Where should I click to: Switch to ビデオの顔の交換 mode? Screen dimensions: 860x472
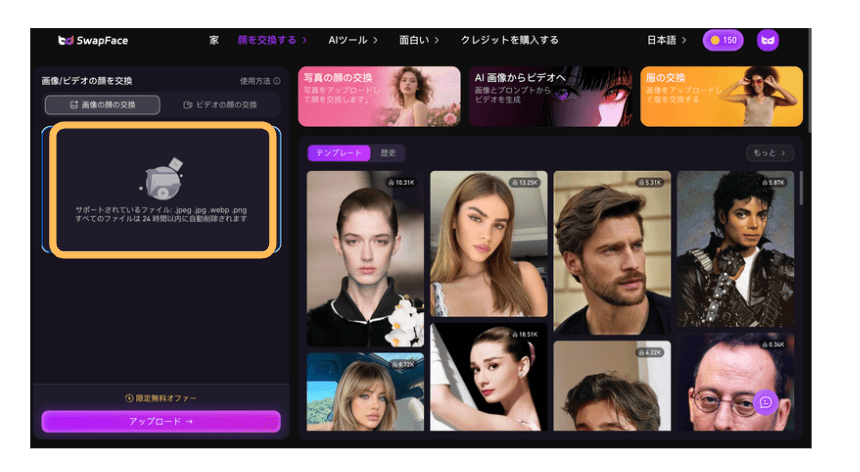coord(220,104)
